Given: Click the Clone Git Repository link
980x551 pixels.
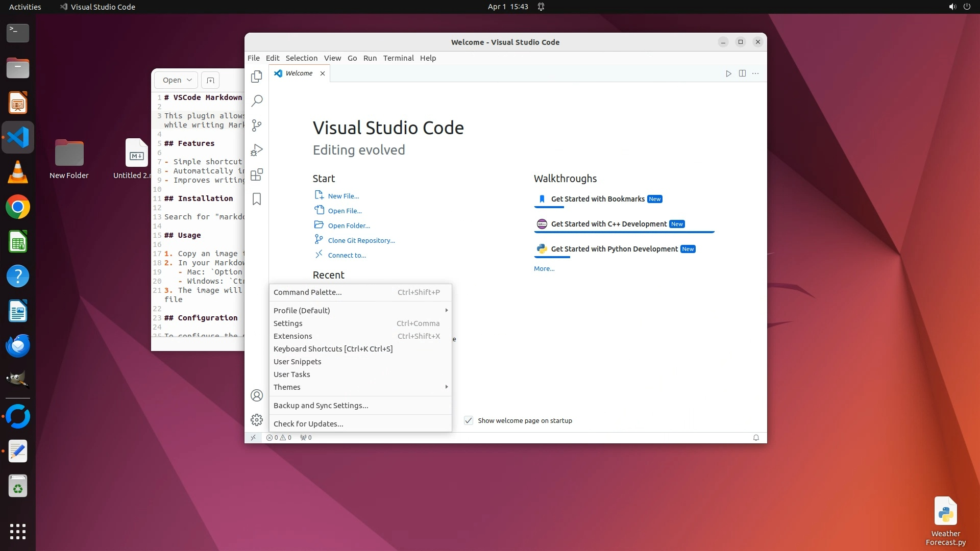Looking at the screenshot, I should (x=361, y=240).
